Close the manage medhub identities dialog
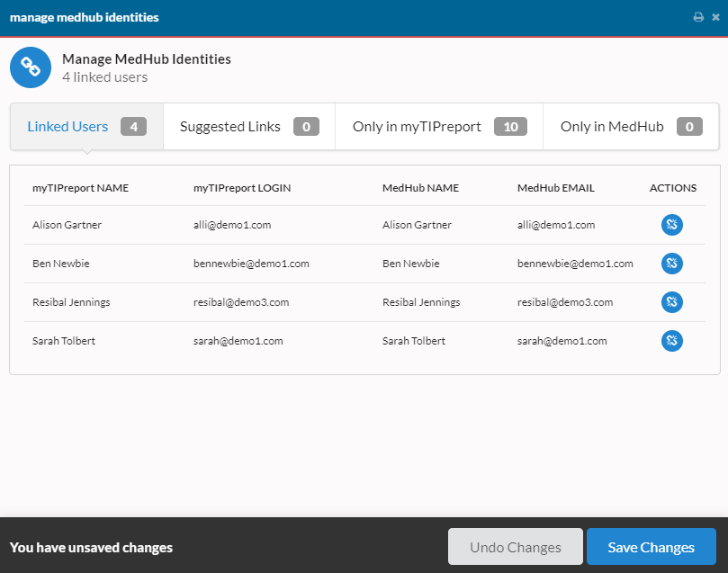This screenshot has width=728, height=573. [716, 17]
